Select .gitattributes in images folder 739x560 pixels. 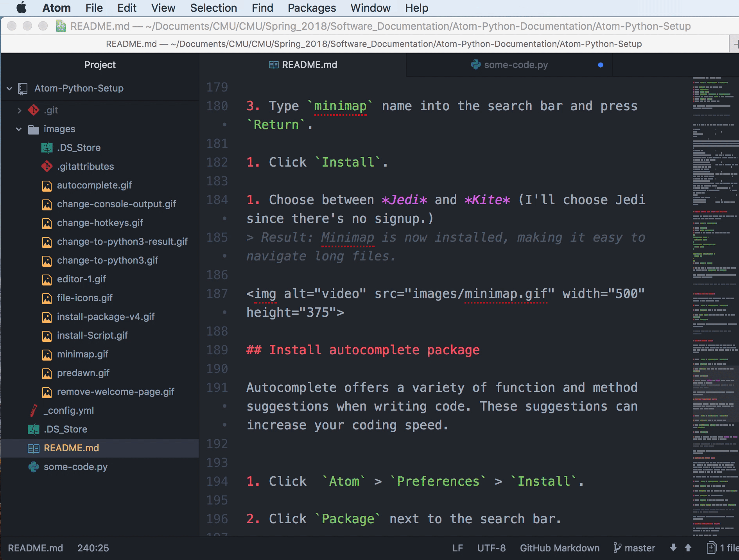[x=85, y=167]
